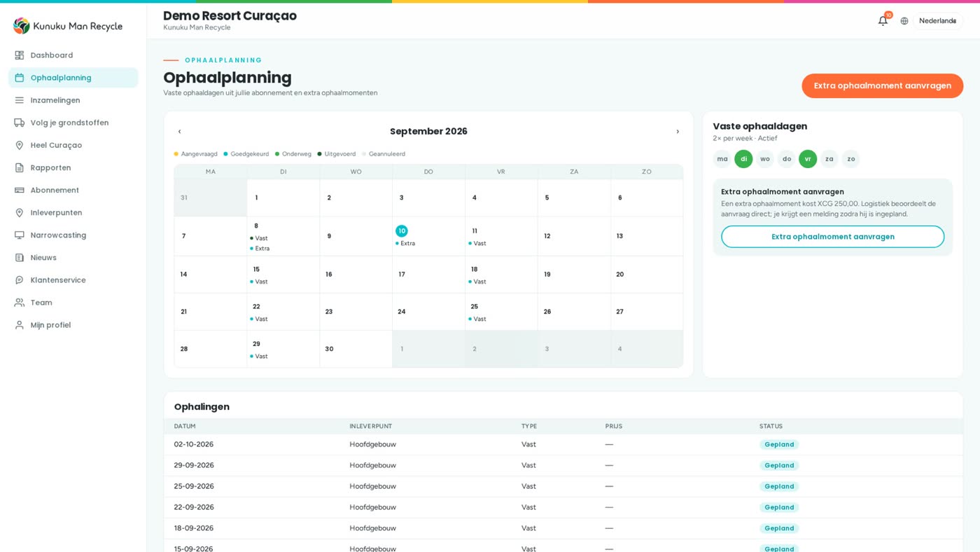Click the 02-10-2026 date cell
Viewport: 980px width, 552px height.
coord(194,444)
